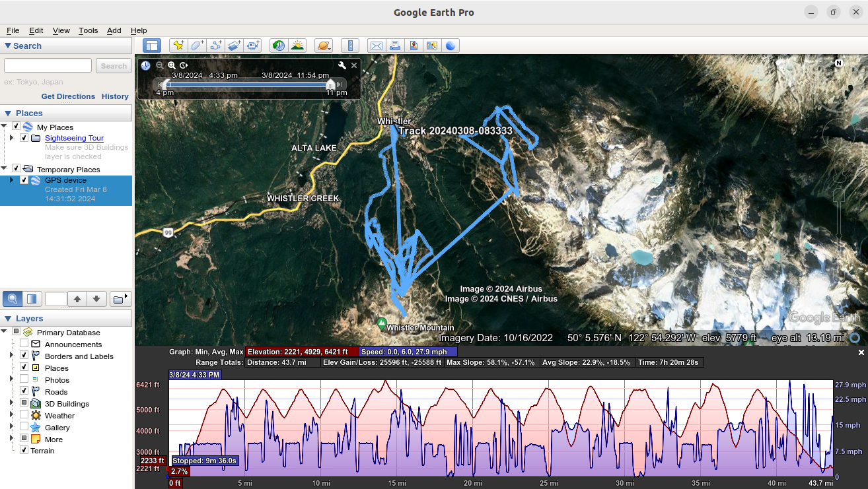Expand the Weather layer
The width and height of the screenshot is (868, 489).
(11, 415)
